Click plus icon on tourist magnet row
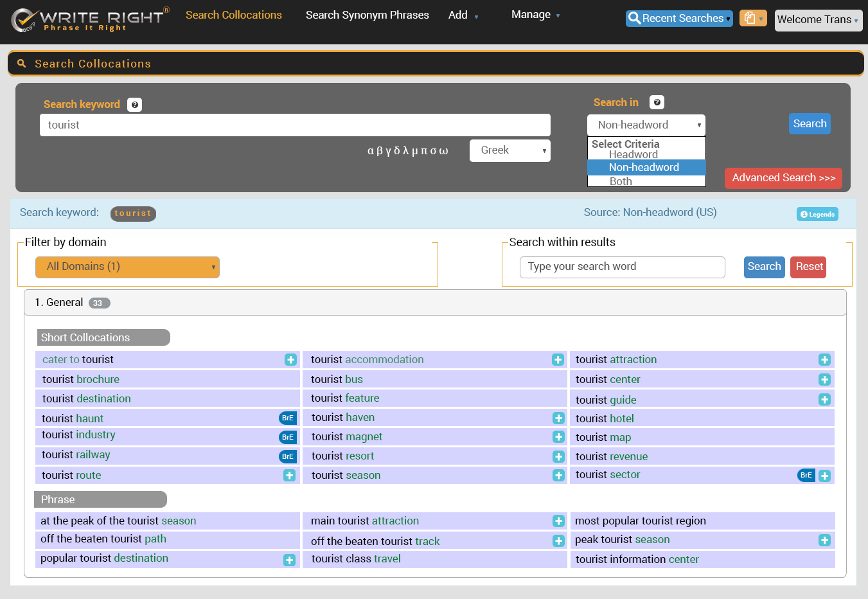 558,437
